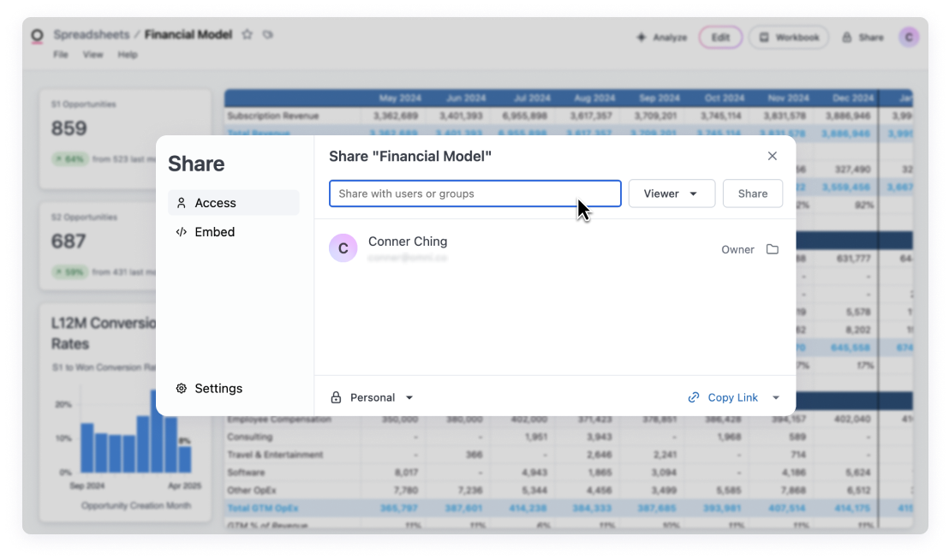Open Settings in the Share sidebar
949x560 pixels.
(218, 388)
